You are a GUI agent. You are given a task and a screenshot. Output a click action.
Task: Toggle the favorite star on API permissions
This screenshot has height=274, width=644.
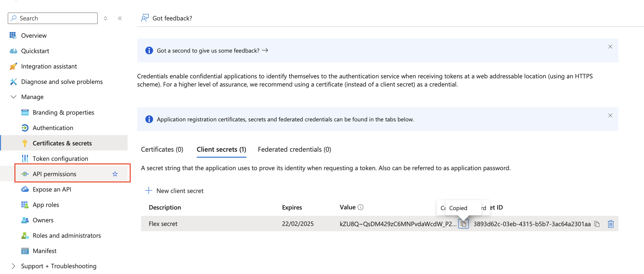pos(115,174)
